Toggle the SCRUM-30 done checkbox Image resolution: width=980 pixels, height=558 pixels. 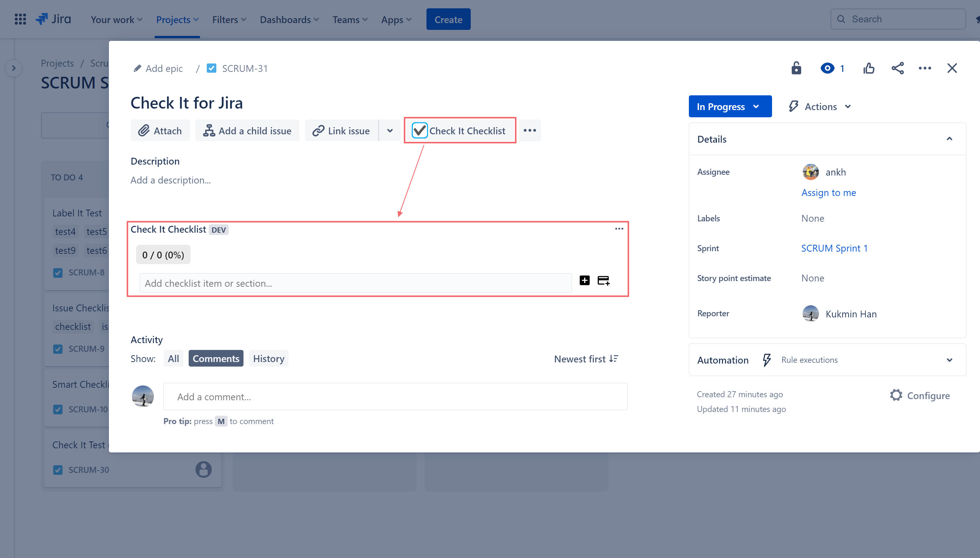(x=57, y=469)
